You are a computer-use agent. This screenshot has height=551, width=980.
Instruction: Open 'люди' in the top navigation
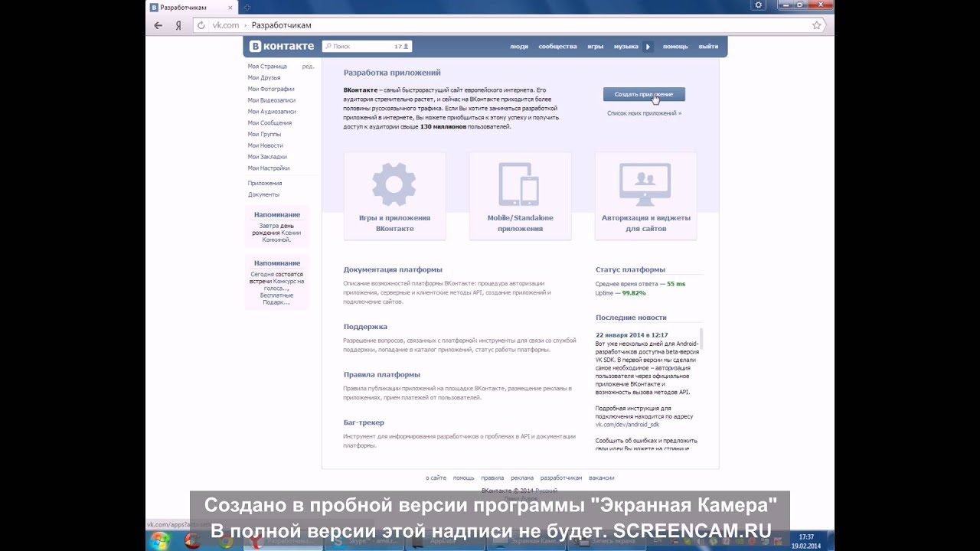click(519, 46)
